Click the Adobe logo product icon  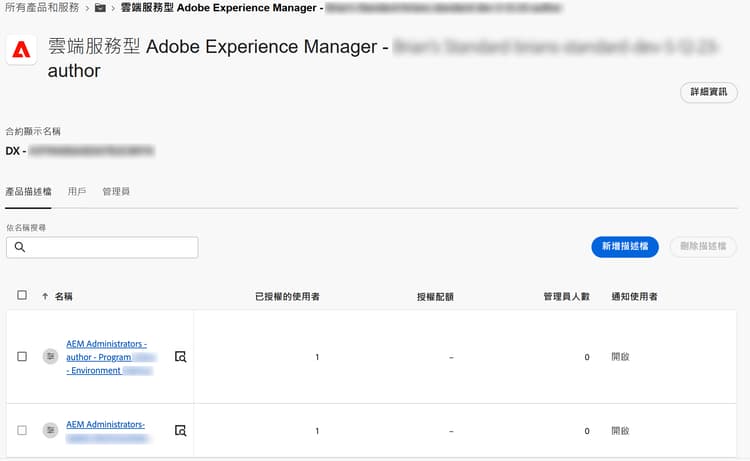[21, 50]
